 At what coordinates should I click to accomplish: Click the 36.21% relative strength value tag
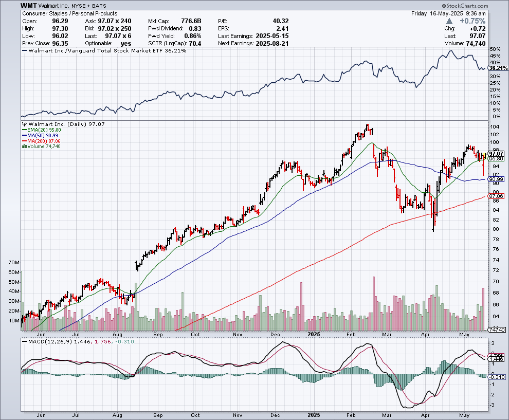498,68
